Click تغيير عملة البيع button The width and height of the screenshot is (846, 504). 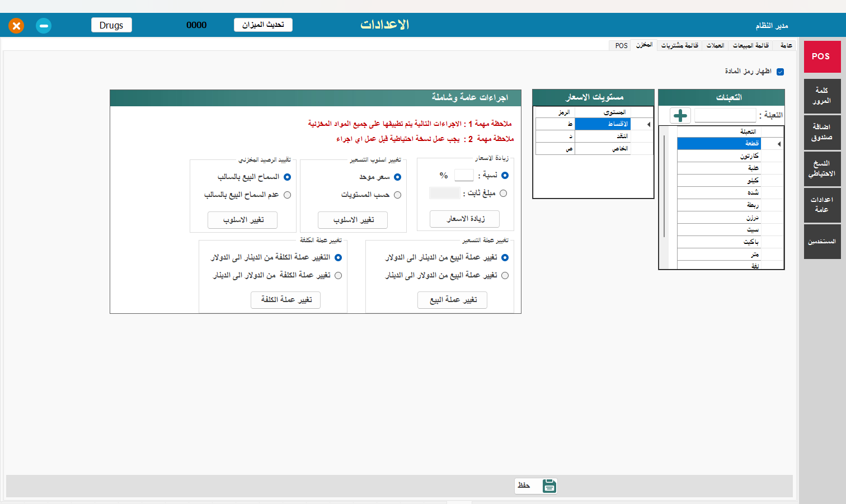452,300
